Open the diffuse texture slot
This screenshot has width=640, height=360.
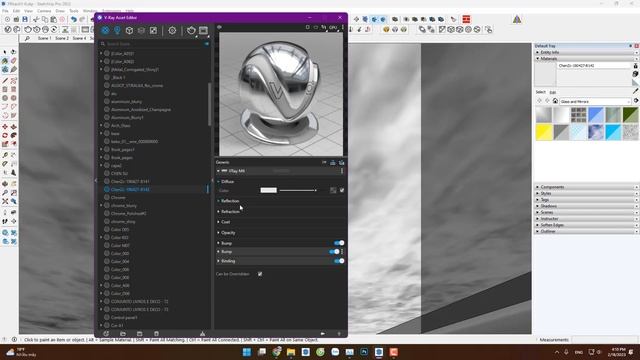[x=333, y=190]
